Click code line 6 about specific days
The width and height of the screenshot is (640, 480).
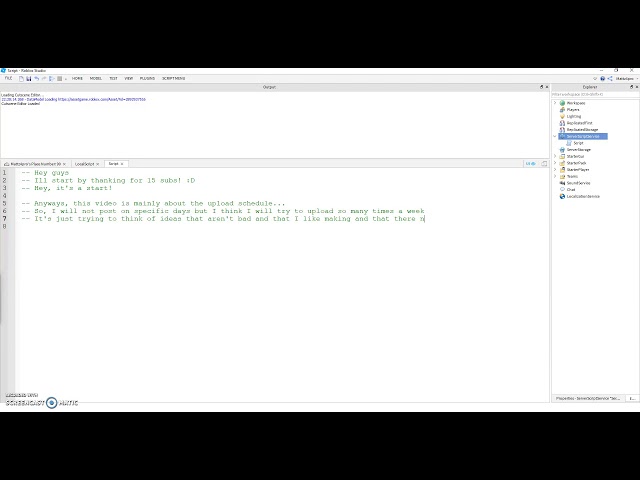tap(223, 211)
